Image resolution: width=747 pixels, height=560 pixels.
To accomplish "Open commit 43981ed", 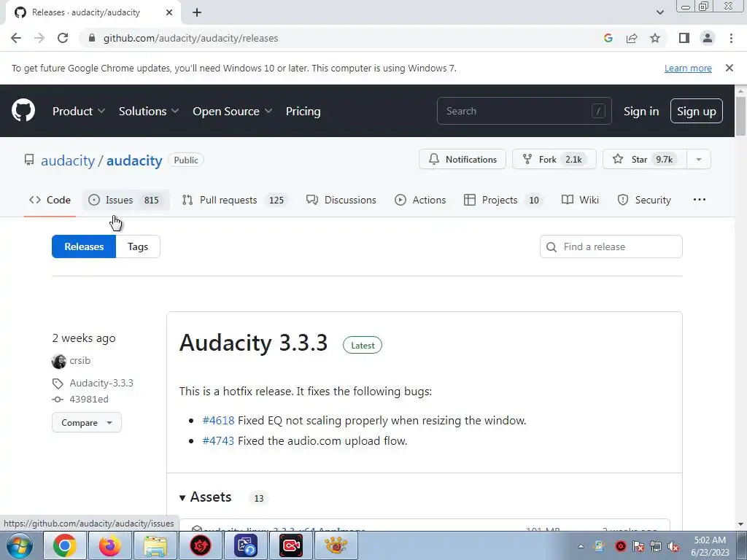I will [x=89, y=399].
